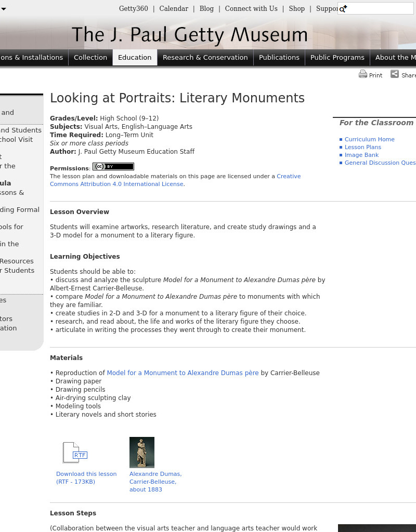Open the Lesson Plans link
The height and width of the screenshot is (532, 416).
[363, 147]
